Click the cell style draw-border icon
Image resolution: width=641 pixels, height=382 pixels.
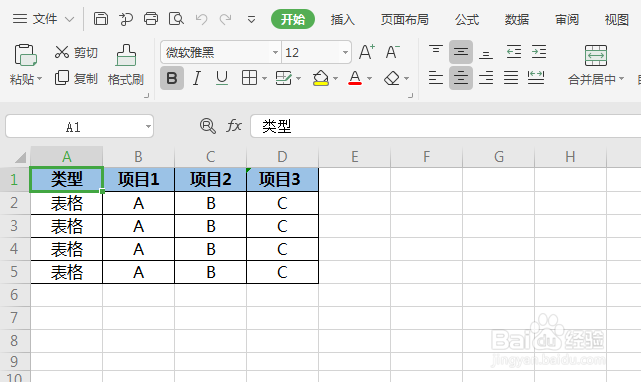point(283,78)
